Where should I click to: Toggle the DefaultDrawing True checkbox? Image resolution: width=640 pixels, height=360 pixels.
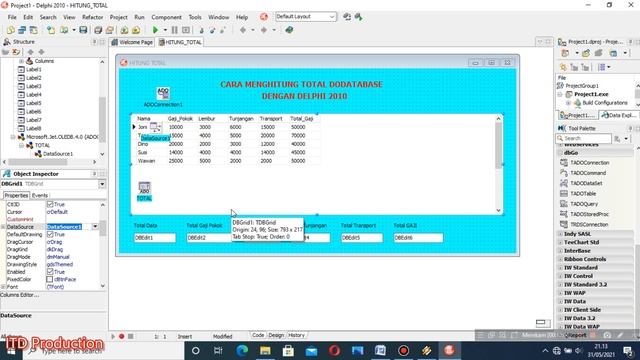coord(50,234)
